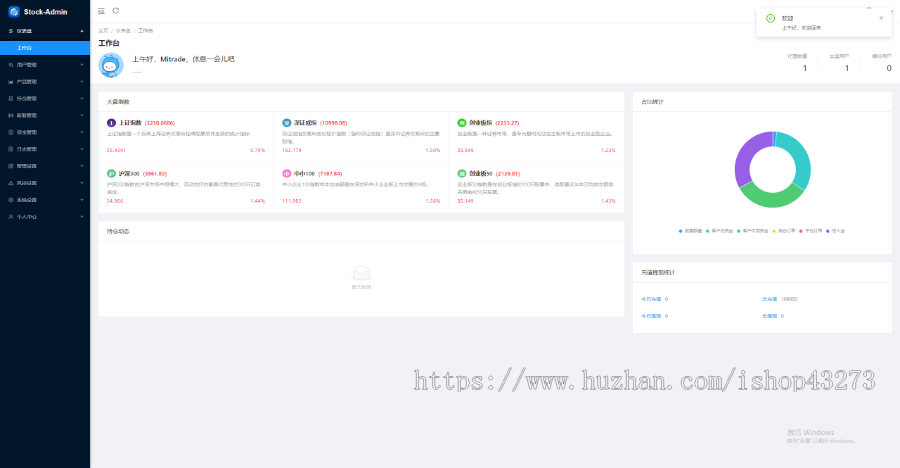The image size is (900, 468).
Task: Expand the 管理设置 menu chevron
Action: coord(82,166)
